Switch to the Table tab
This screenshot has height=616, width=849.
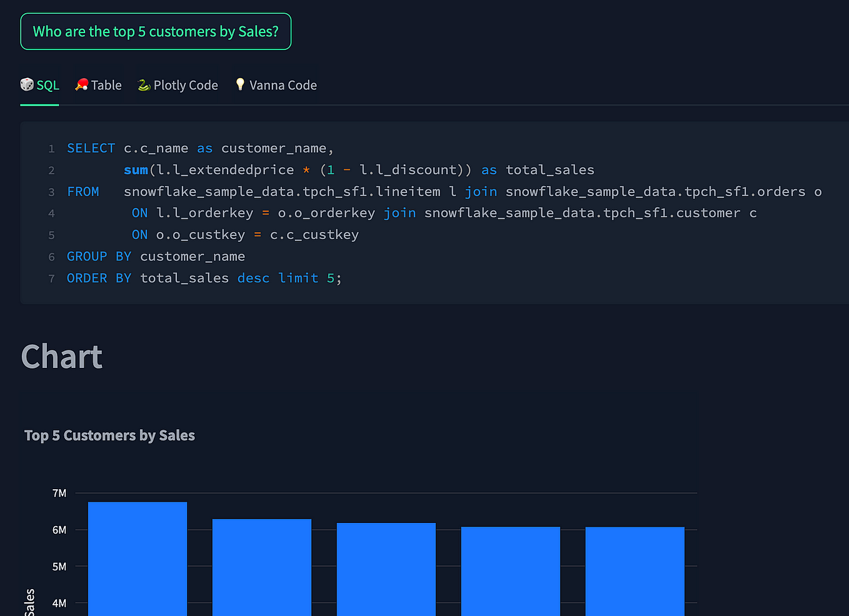pos(104,85)
